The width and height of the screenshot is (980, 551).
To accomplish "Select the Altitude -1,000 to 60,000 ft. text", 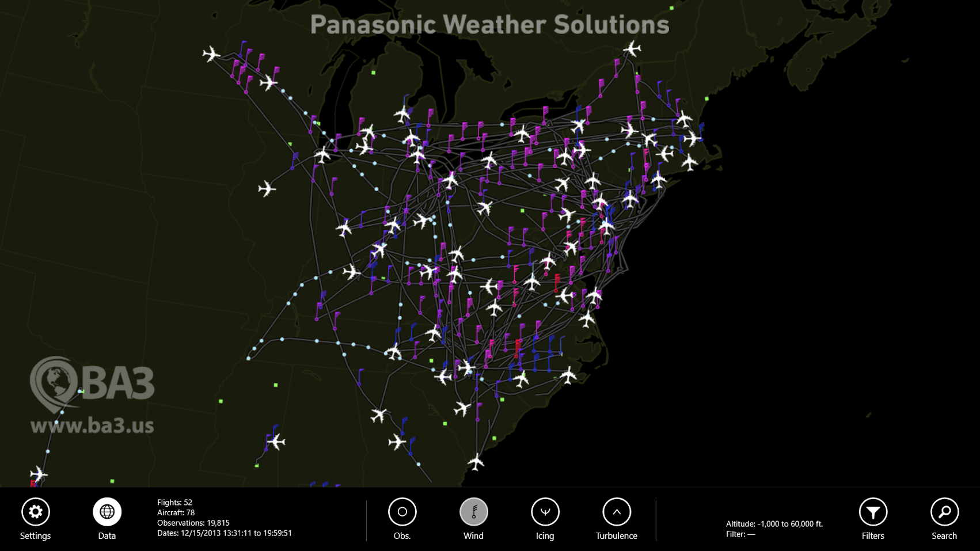I will [774, 524].
